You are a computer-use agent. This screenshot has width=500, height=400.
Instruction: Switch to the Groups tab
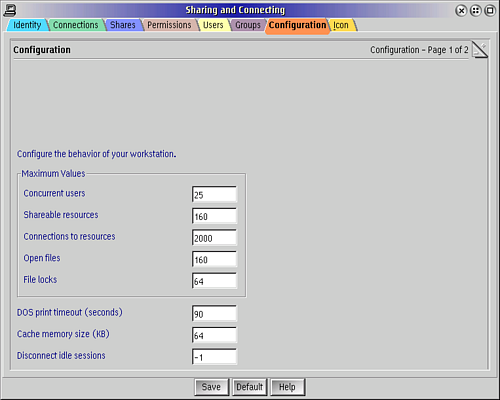coord(248,25)
